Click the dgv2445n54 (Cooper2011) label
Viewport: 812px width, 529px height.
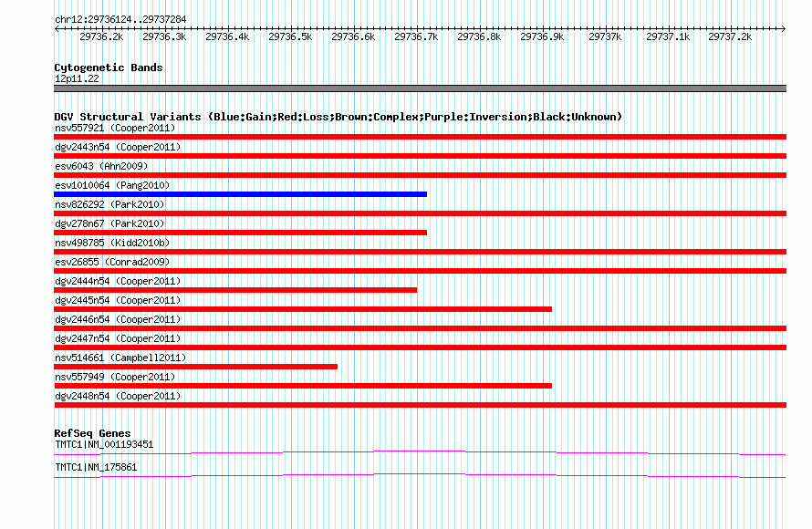tap(118, 300)
